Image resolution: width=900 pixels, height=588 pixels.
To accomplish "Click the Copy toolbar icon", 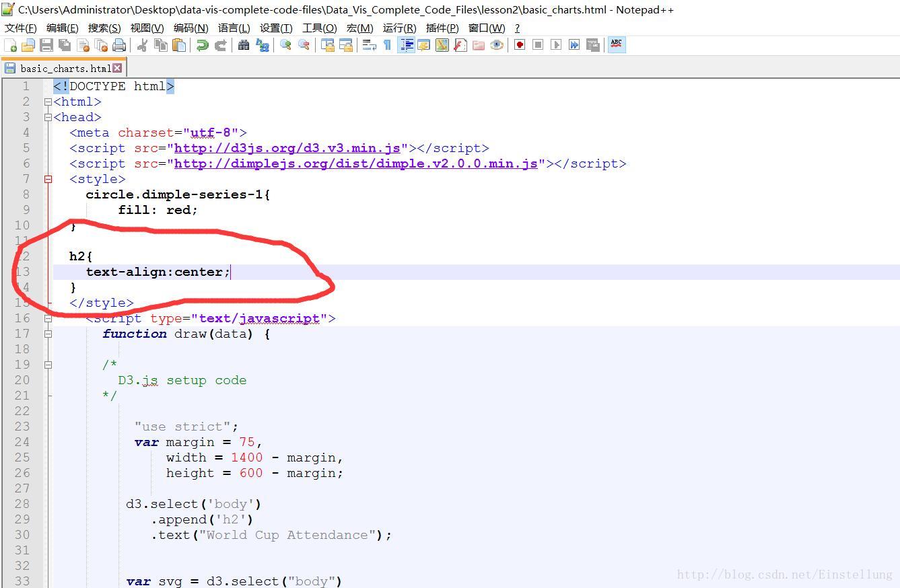I will click(161, 45).
